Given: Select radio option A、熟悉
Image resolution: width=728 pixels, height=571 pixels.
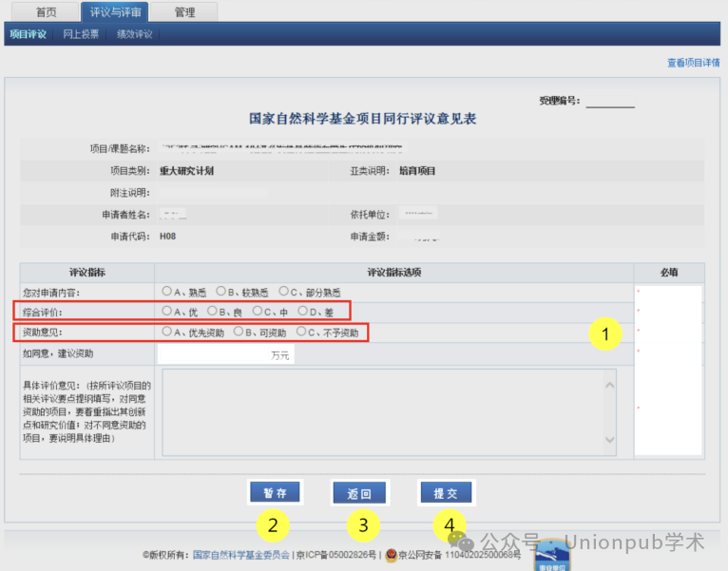Looking at the screenshot, I should tap(166, 291).
